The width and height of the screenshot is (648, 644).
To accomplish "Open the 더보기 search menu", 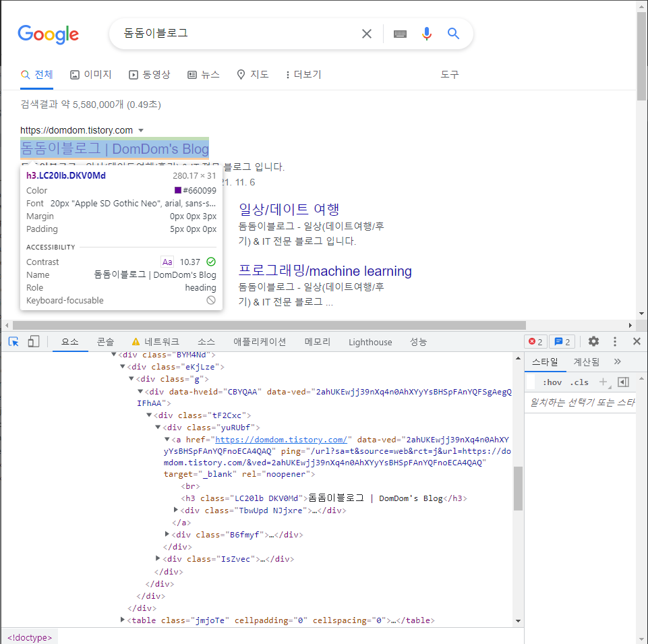I will click(303, 74).
